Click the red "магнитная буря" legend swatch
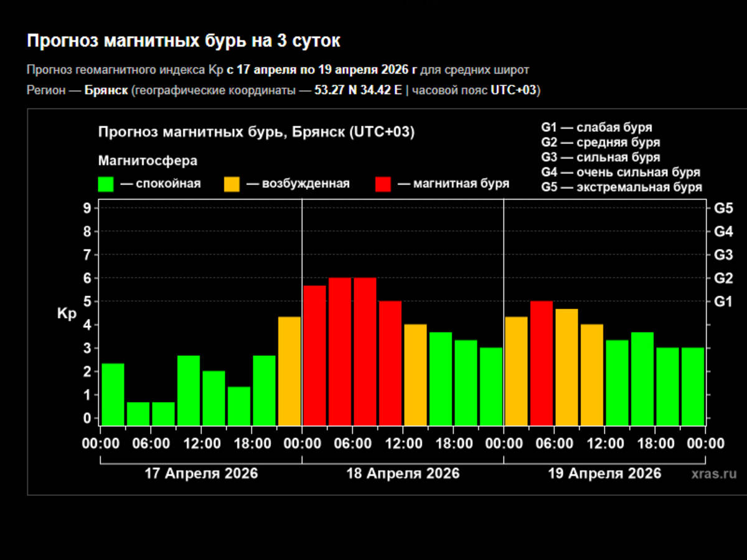This screenshot has height=560, width=747. [x=383, y=184]
